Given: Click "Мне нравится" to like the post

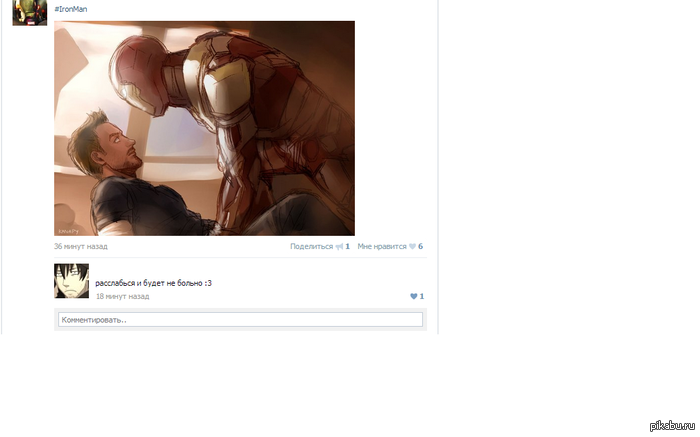Looking at the screenshot, I should click(x=382, y=246).
